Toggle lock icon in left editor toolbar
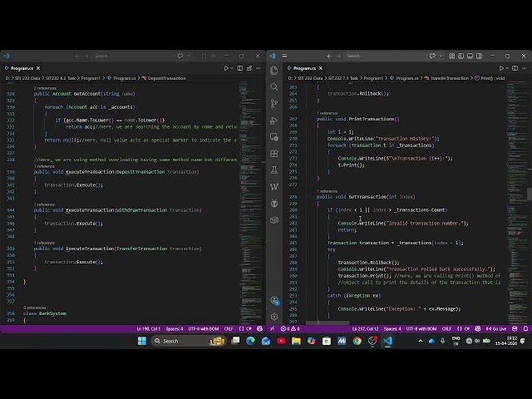 click(249, 68)
